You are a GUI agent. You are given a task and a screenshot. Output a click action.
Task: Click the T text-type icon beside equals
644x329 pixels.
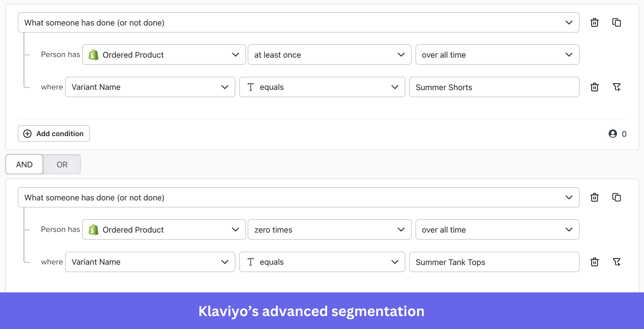point(250,87)
